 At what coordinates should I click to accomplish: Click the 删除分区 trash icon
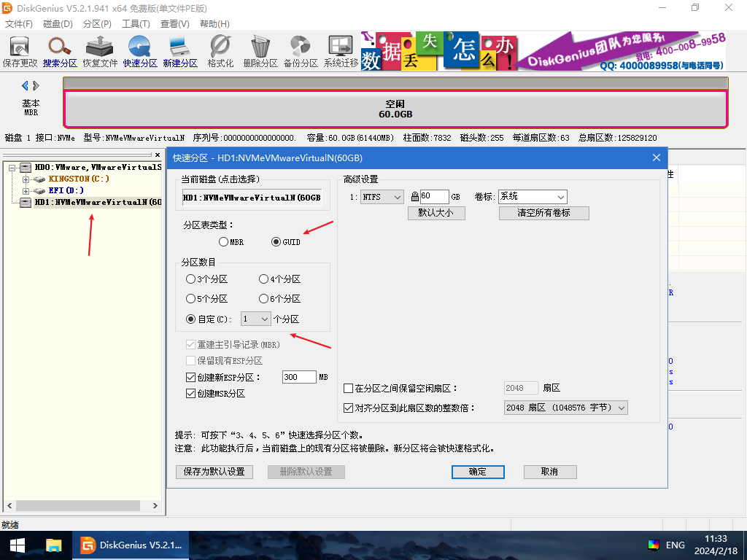click(x=260, y=52)
